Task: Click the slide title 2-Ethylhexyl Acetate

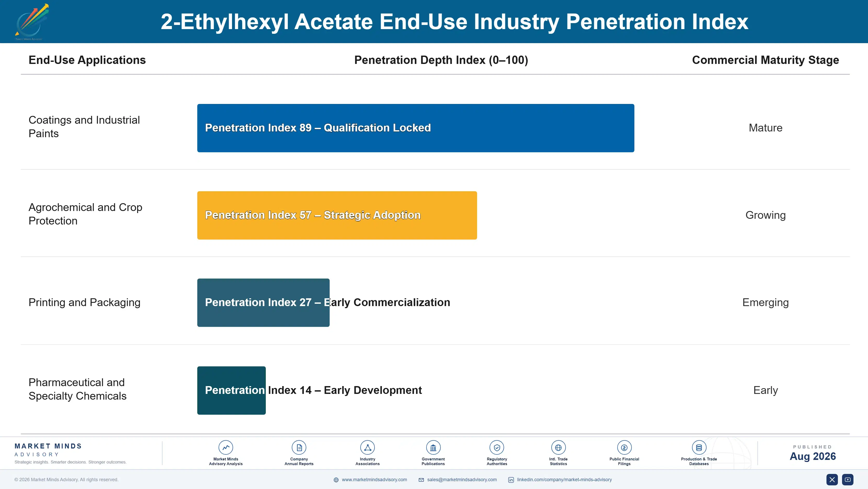Action: click(x=454, y=22)
